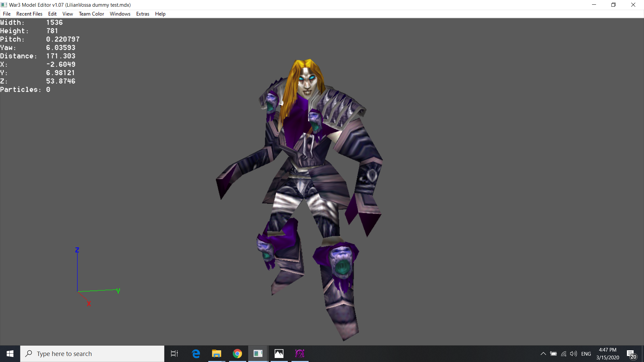The width and height of the screenshot is (644, 362).
Task: Open the Photos app taskbar icon
Action: 279,354
